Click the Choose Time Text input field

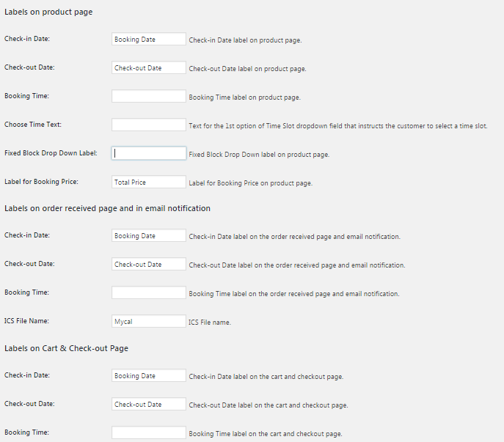(149, 125)
